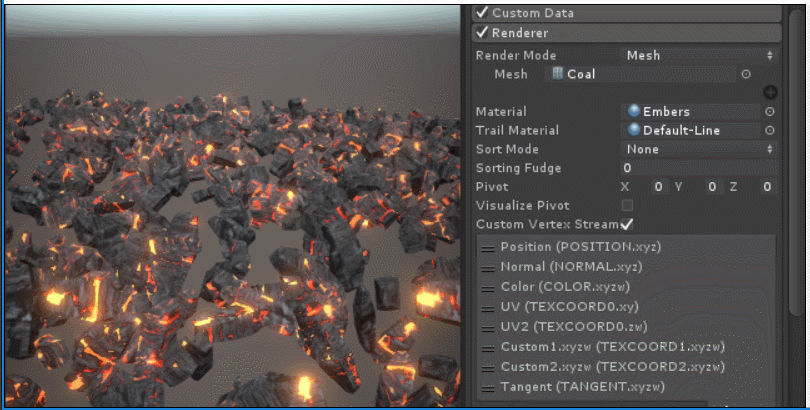Click the Coal mesh asset icon

click(557, 73)
